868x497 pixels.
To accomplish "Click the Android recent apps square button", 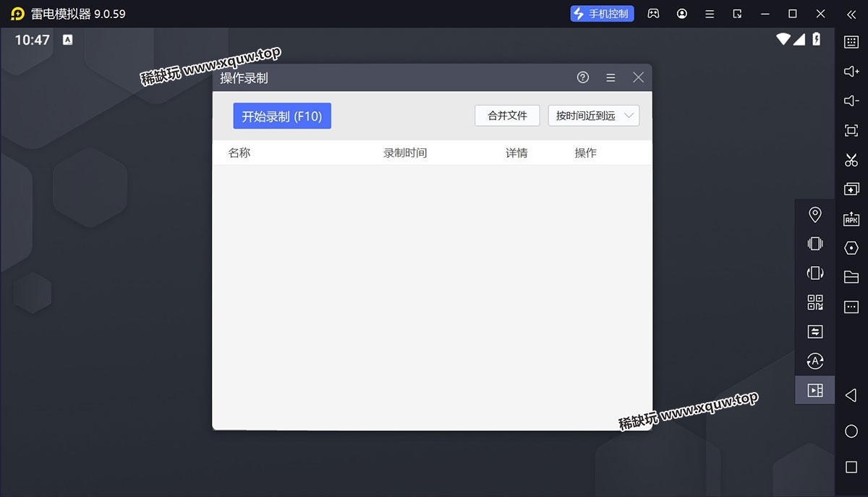I will 851,467.
